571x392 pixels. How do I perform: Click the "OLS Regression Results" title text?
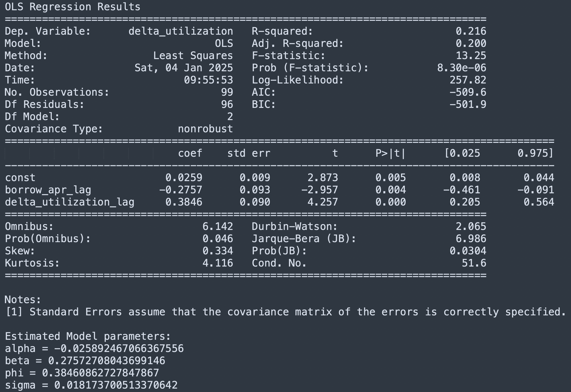(73, 7)
